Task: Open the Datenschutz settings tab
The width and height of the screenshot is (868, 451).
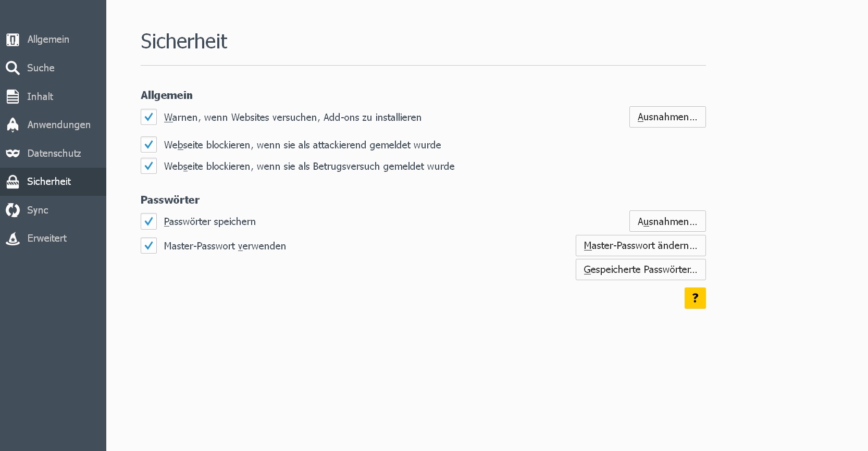Action: tap(54, 153)
